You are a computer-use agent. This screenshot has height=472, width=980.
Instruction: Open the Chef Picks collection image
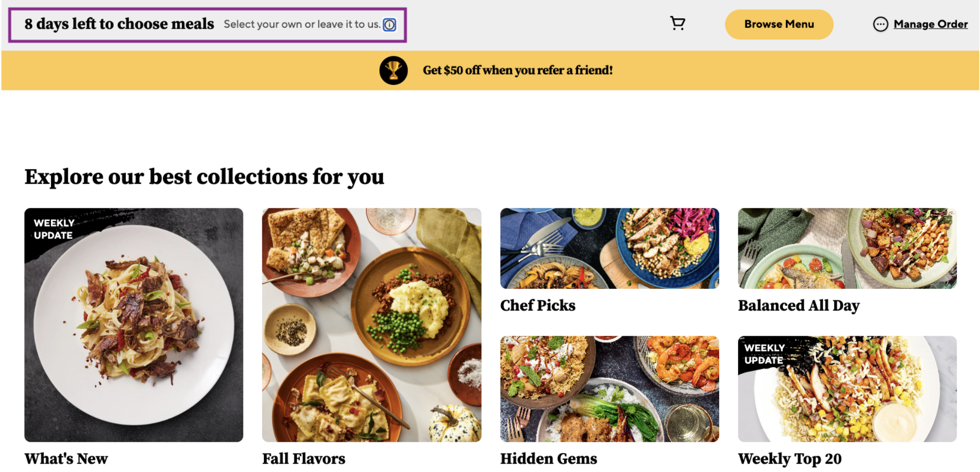click(609, 248)
